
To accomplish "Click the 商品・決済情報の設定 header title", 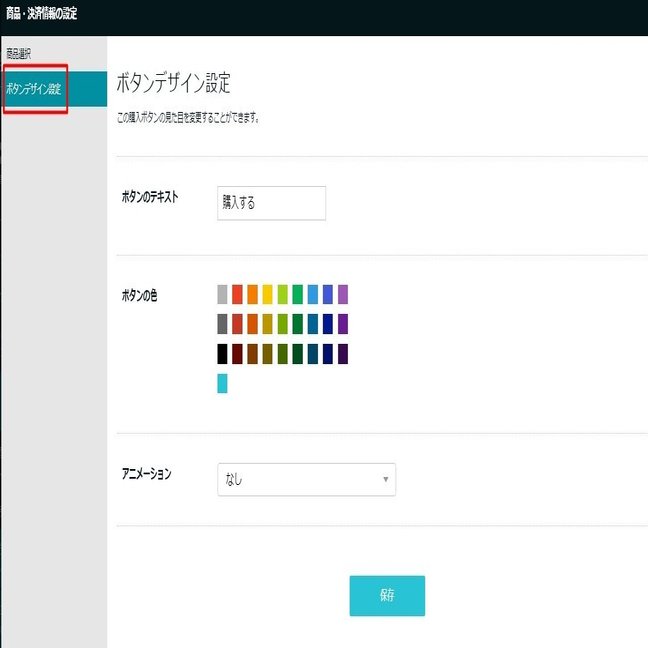I will (41, 14).
